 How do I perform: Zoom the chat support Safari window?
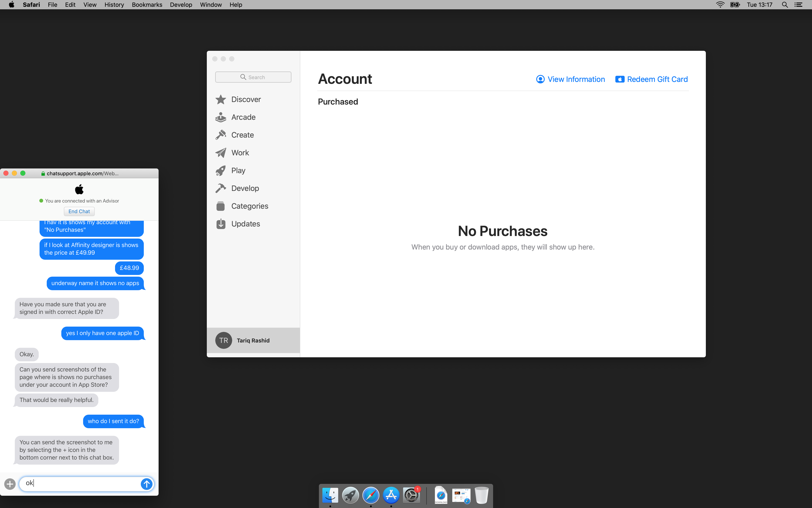23,173
